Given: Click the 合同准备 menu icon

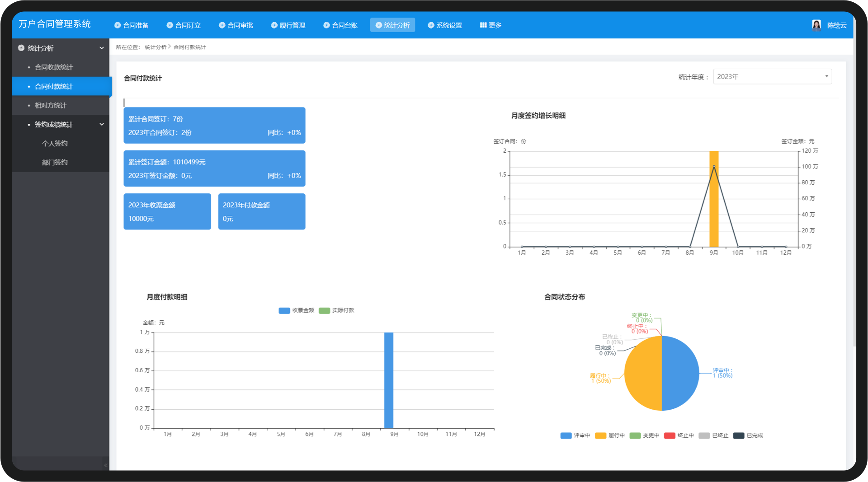Looking at the screenshot, I should [118, 25].
